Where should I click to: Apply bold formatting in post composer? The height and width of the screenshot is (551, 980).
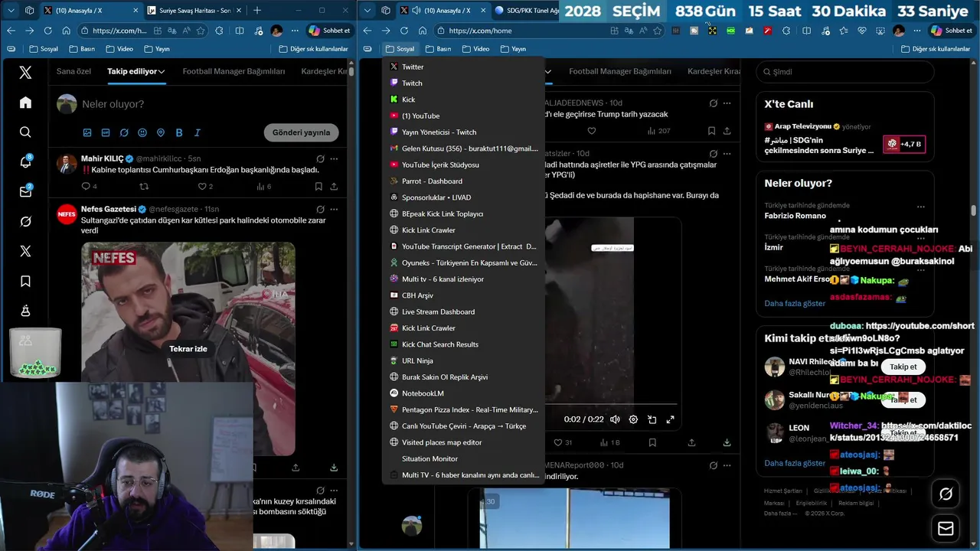179,132
